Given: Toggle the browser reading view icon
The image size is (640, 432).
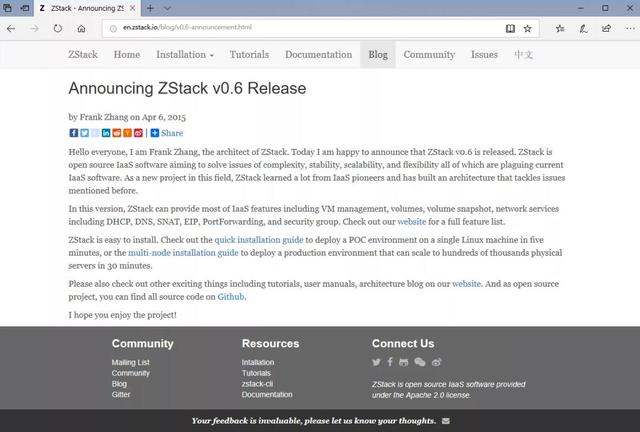Looking at the screenshot, I should tap(510, 29).
